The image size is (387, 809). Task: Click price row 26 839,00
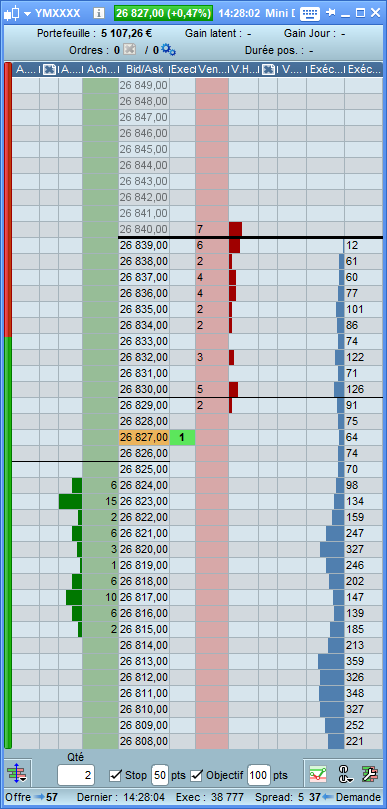(144, 246)
